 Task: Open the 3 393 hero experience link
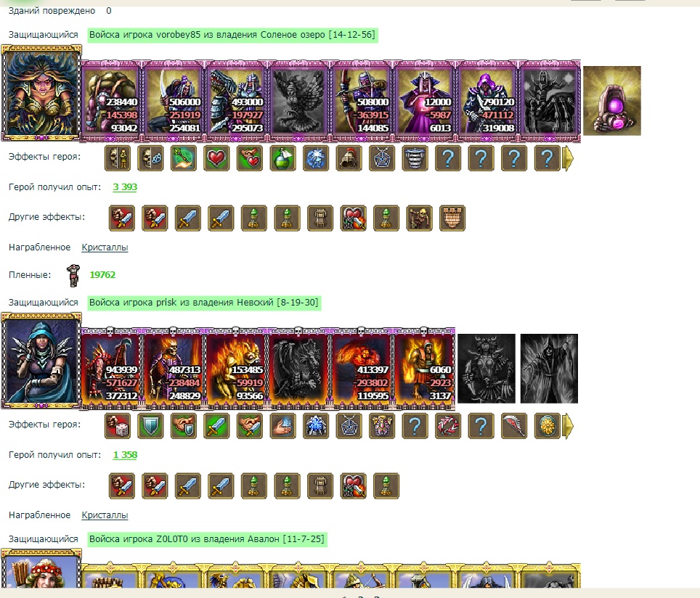pos(125,187)
